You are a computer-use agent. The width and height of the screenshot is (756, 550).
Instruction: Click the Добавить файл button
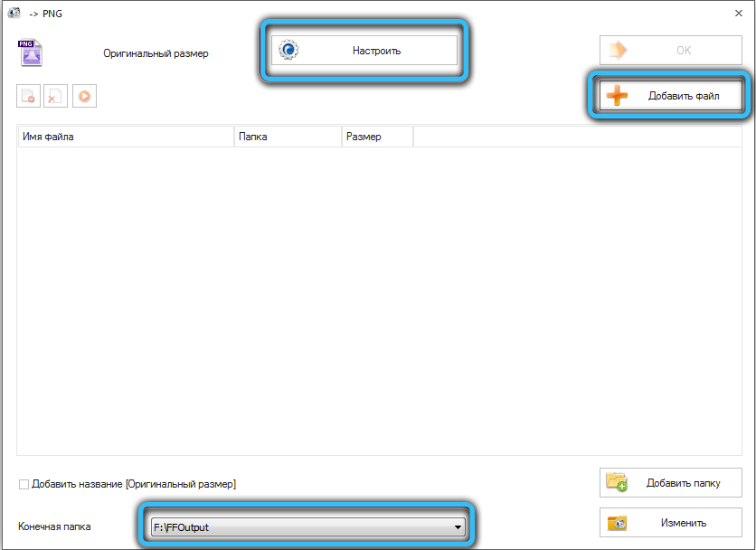click(671, 96)
